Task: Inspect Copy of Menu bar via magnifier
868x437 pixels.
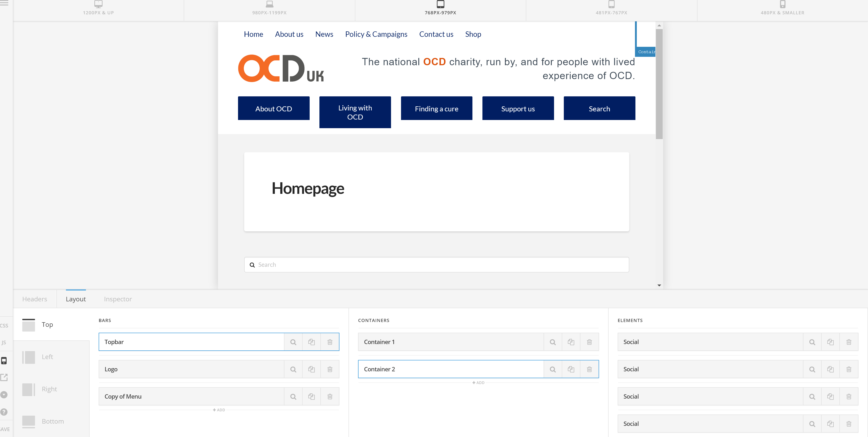Action: (293, 397)
